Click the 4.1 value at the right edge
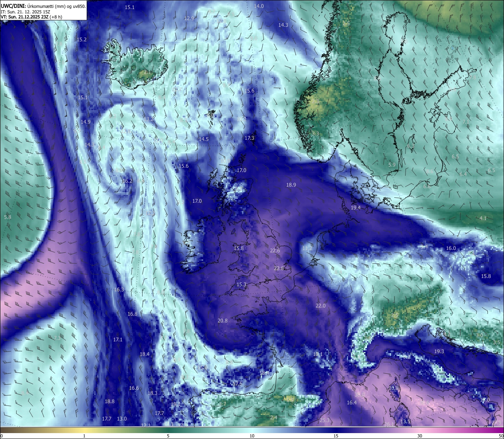This screenshot has height=439, width=504. [483, 218]
